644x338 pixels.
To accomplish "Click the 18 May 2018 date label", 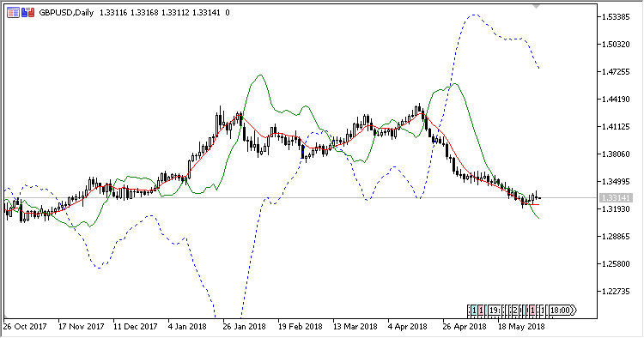I will (521, 327).
